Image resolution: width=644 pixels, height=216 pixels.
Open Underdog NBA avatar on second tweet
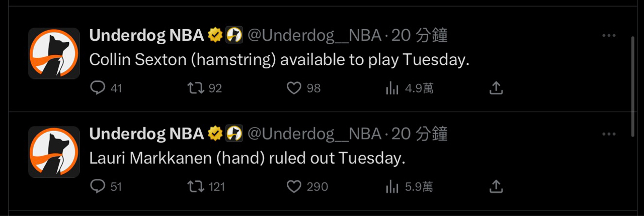pyautogui.click(x=54, y=152)
